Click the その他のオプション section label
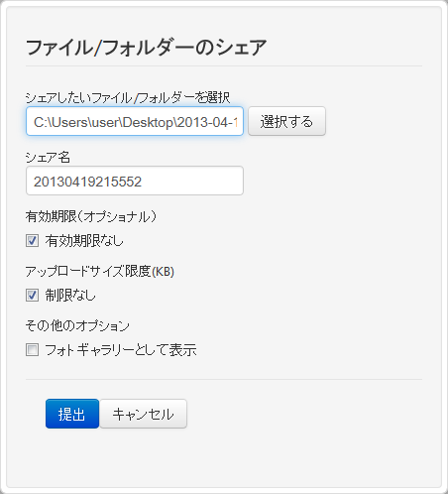 [x=77, y=326]
